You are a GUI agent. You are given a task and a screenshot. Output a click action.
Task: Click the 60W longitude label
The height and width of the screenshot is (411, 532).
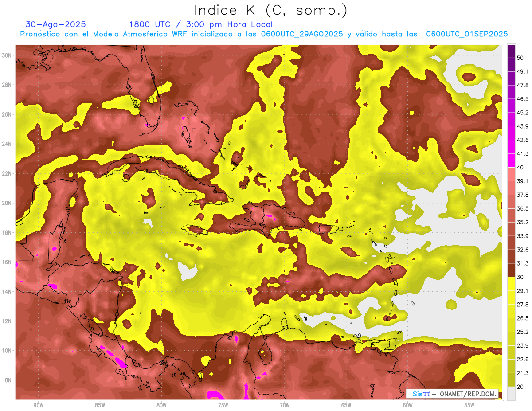click(x=408, y=405)
